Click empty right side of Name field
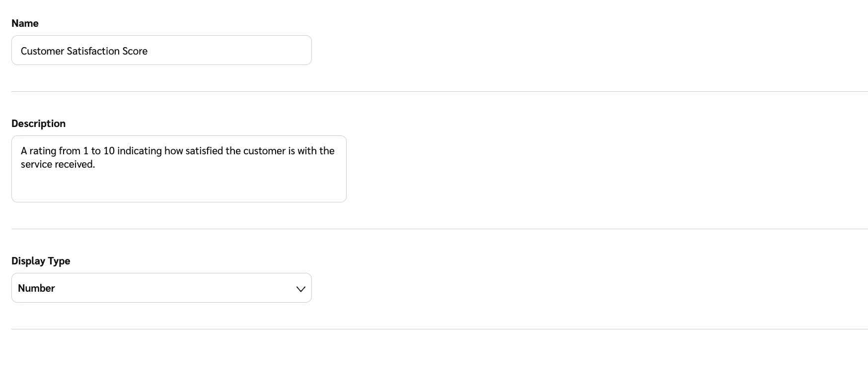 248,50
